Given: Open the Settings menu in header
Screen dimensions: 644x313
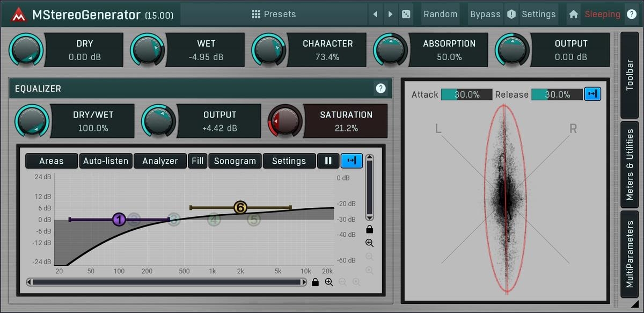Looking at the screenshot, I should pyautogui.click(x=538, y=14).
